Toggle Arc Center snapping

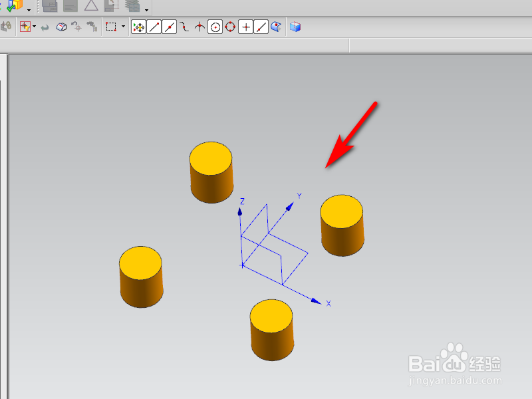(x=215, y=27)
